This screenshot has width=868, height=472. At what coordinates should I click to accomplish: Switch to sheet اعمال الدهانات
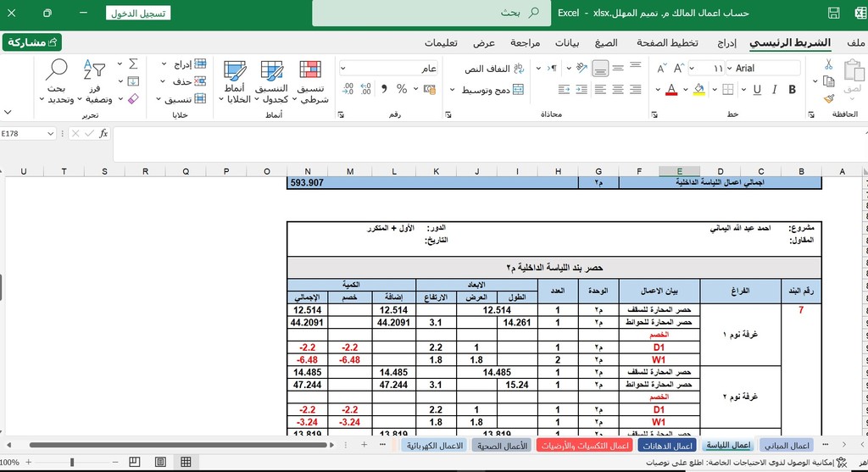[x=667, y=446]
